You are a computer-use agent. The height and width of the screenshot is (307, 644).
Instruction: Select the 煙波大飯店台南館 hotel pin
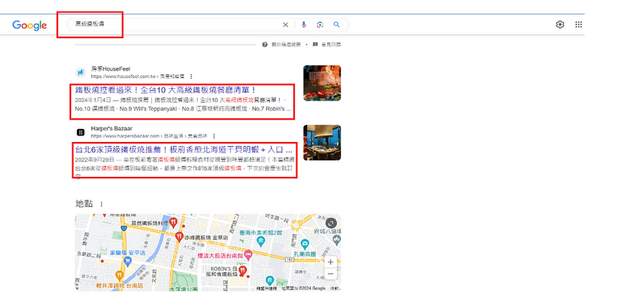(248, 255)
